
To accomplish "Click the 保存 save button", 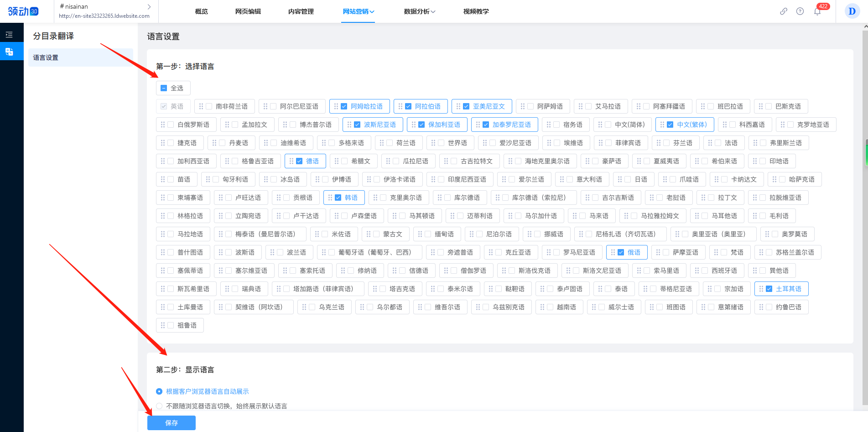I will tap(171, 423).
